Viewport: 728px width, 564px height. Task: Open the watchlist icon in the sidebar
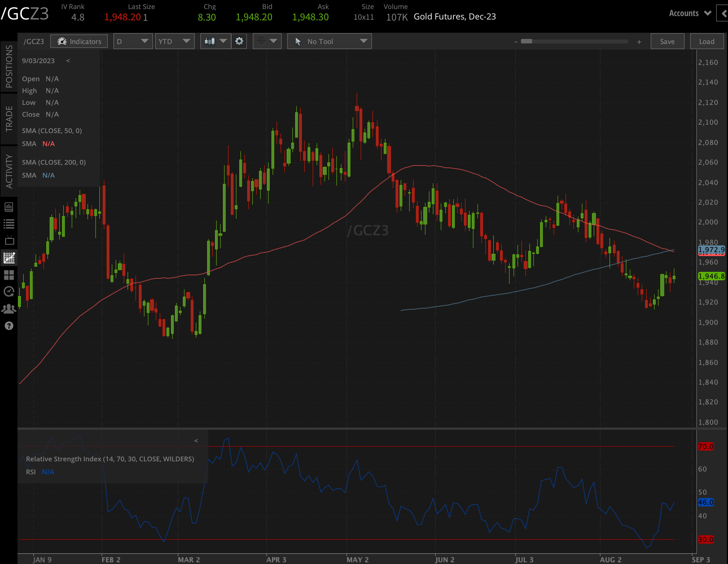coord(9,224)
